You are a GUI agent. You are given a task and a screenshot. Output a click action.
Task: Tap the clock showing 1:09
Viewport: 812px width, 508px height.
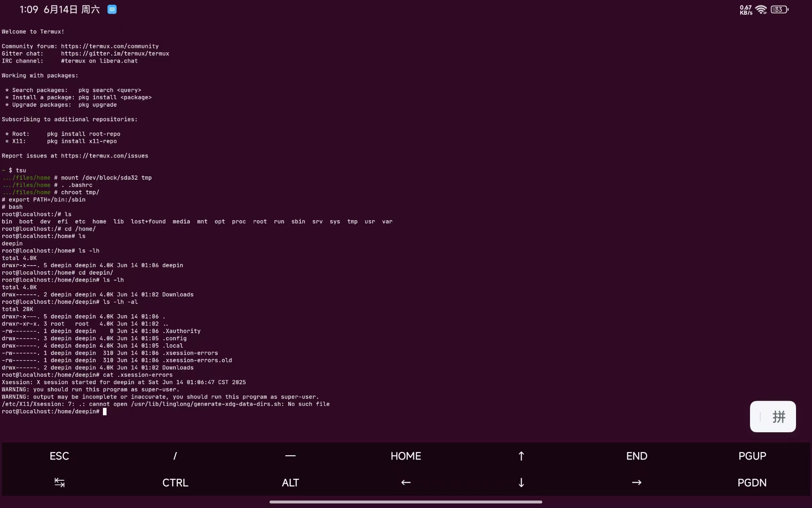point(29,9)
